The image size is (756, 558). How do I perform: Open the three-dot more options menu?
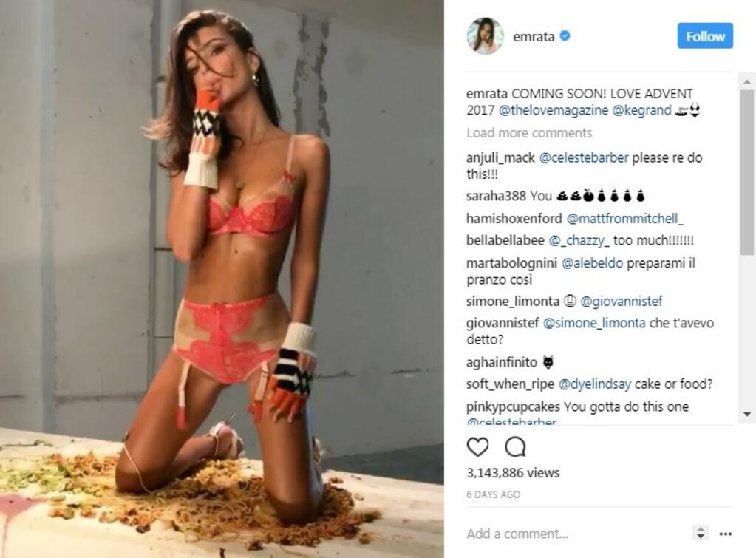pyautogui.click(x=725, y=534)
